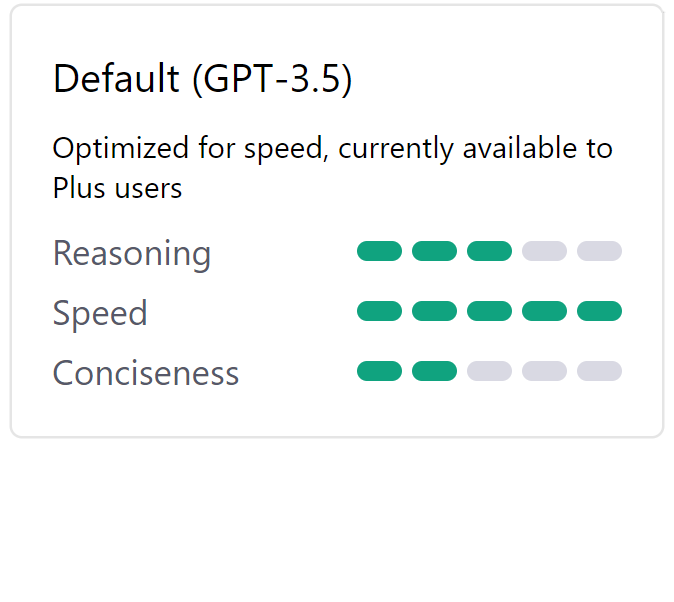Click the first green Reasoning pill
The width and height of the screenshot is (674, 602).
pyautogui.click(x=379, y=251)
